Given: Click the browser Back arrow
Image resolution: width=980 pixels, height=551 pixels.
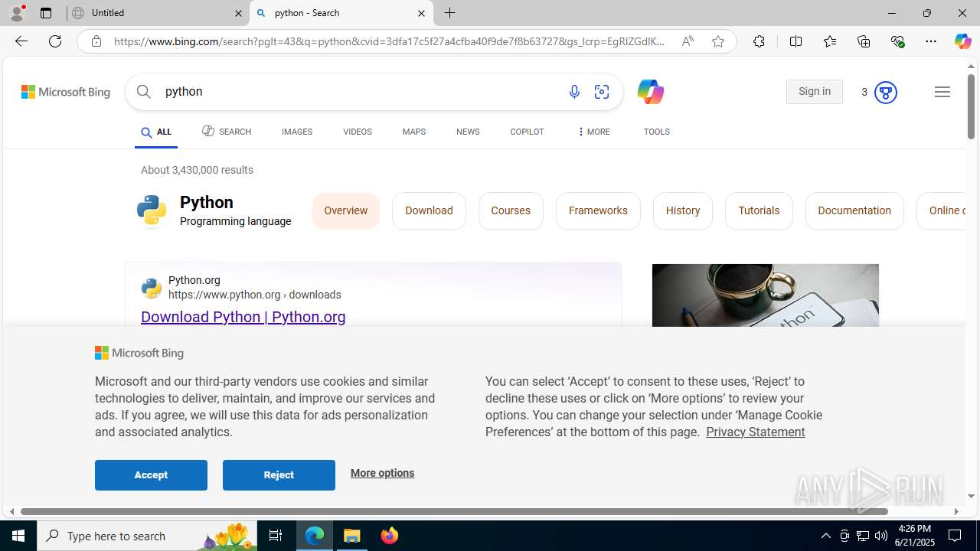Looking at the screenshot, I should [21, 41].
